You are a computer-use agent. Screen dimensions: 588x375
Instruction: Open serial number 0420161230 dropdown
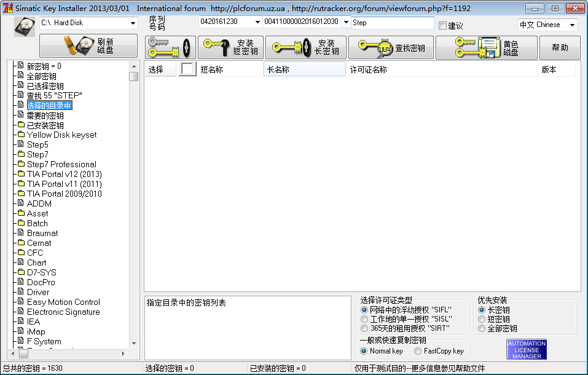[x=257, y=22]
